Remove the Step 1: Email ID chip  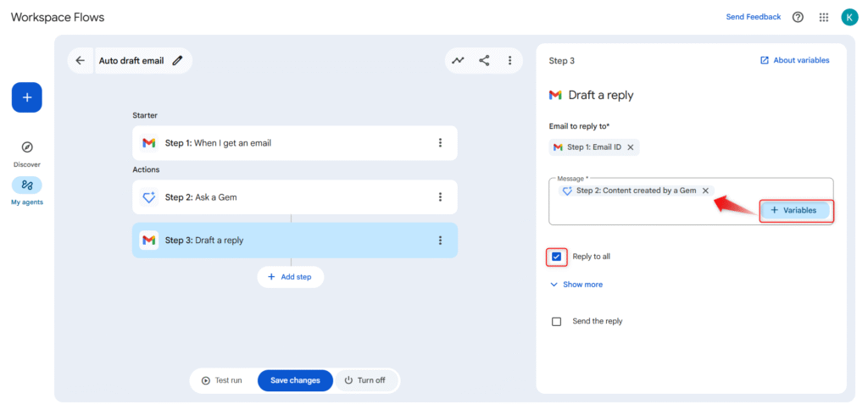(x=630, y=147)
